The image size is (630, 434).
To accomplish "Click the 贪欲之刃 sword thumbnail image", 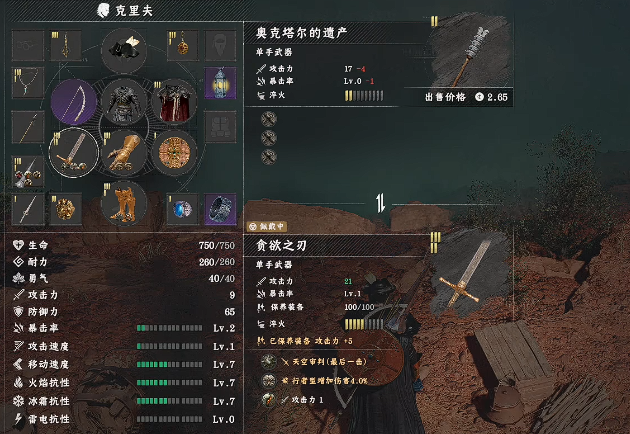I will pyautogui.click(x=468, y=273).
